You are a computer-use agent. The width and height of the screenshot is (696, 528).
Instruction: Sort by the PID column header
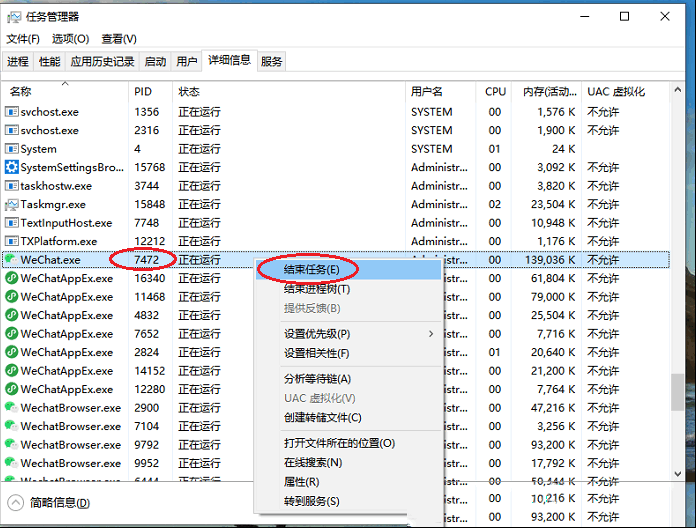click(150, 91)
